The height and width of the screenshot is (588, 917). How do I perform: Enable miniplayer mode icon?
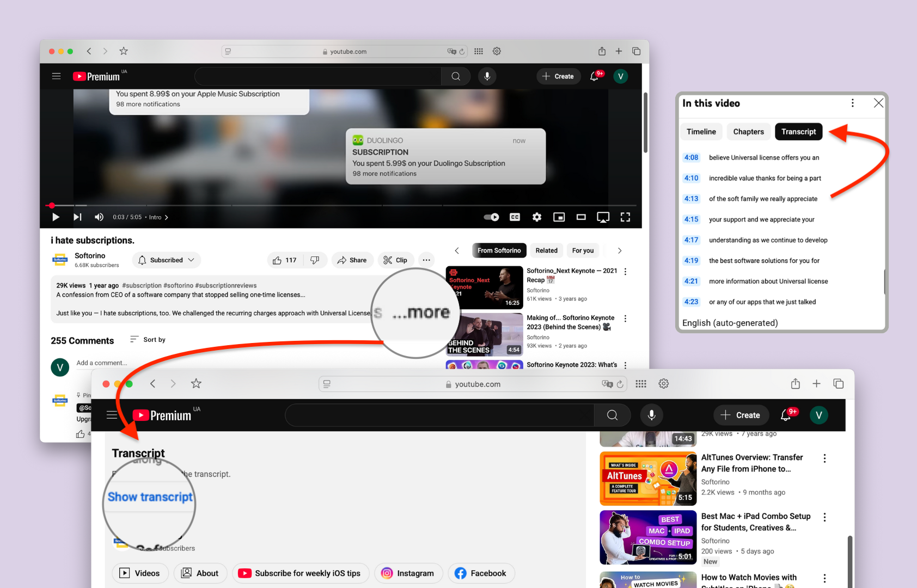(x=559, y=217)
